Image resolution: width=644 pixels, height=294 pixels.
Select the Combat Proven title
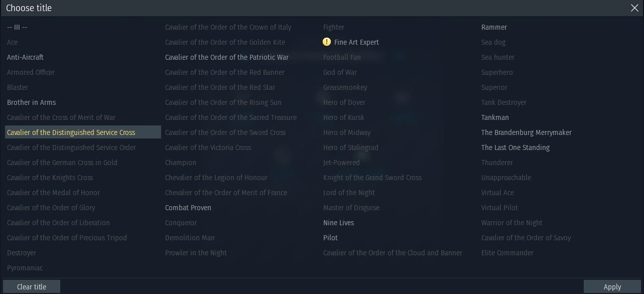[x=188, y=208]
